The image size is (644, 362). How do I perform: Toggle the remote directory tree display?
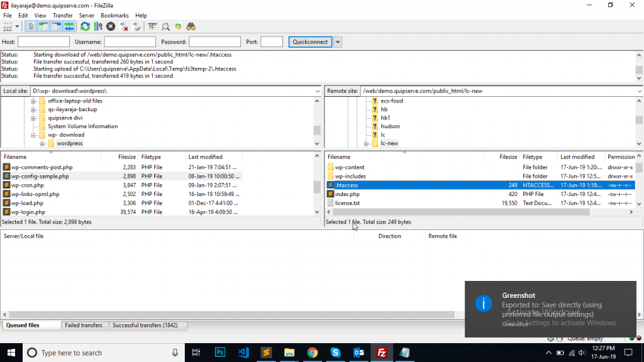[x=56, y=26]
